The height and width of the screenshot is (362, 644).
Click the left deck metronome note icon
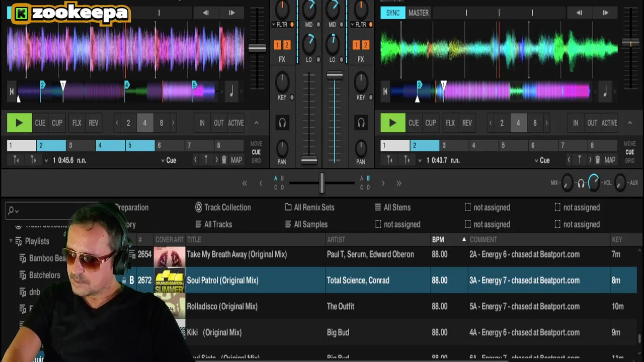click(x=231, y=92)
